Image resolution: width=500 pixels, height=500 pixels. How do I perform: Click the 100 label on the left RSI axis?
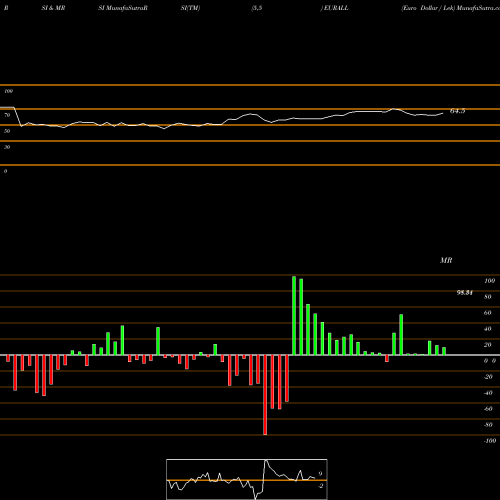point(8,91)
